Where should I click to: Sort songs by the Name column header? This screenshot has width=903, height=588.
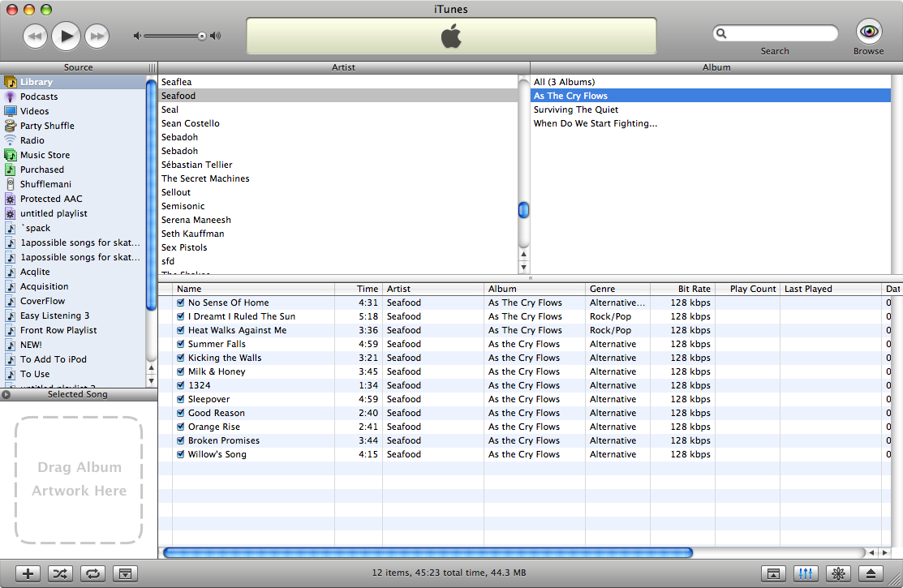[253, 289]
